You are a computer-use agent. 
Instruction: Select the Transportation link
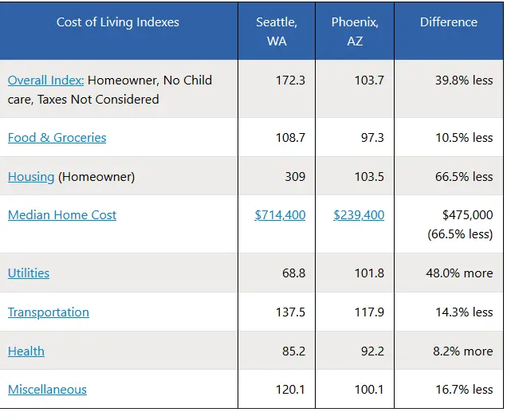(49, 312)
